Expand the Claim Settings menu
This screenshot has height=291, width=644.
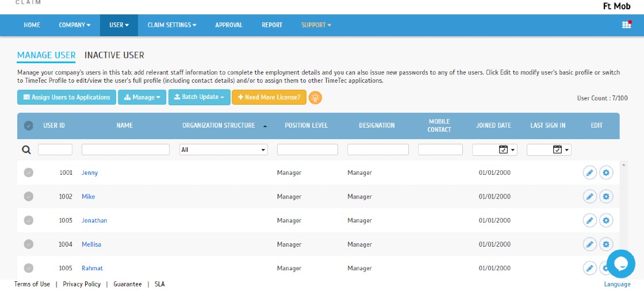click(x=172, y=25)
